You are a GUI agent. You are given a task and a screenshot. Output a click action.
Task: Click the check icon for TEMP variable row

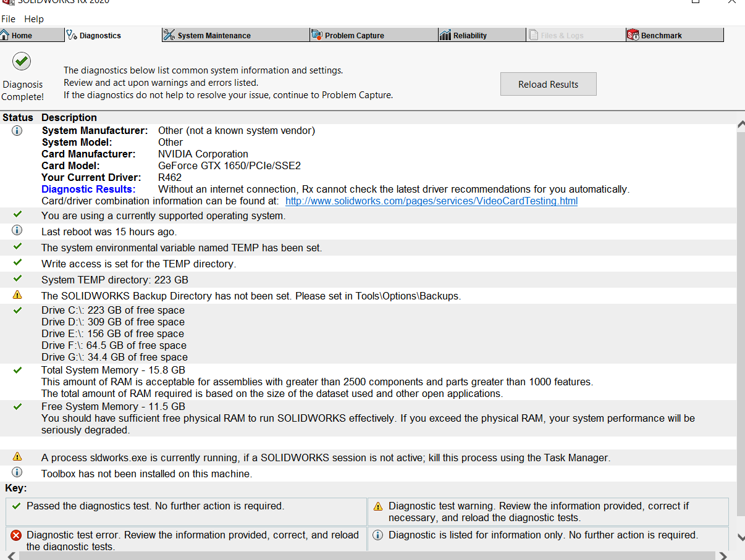coord(17,246)
